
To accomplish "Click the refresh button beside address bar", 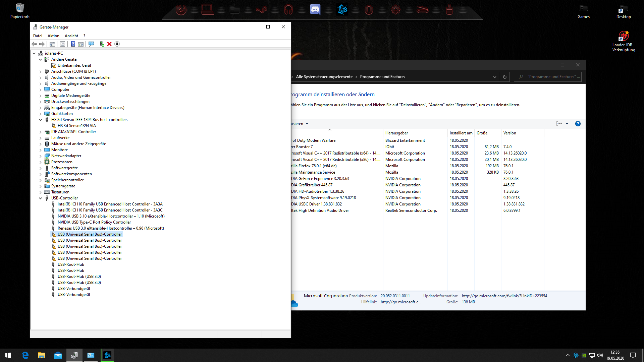I will [504, 77].
